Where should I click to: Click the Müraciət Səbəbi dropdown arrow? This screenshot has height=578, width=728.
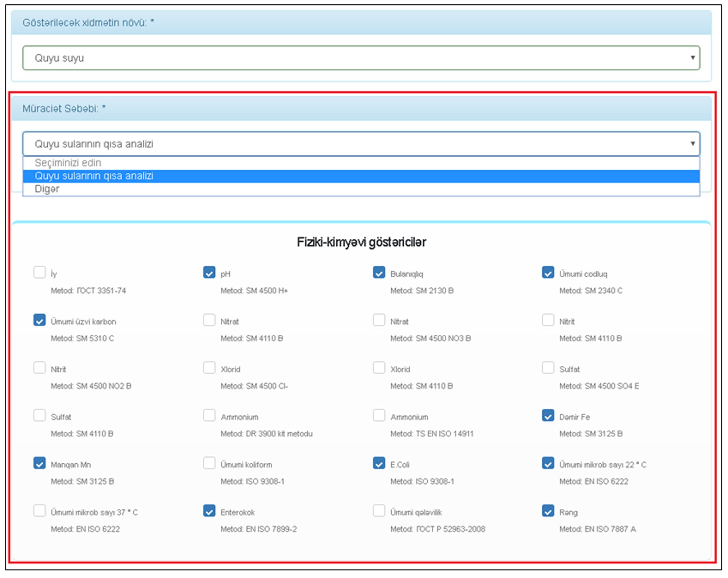point(692,144)
